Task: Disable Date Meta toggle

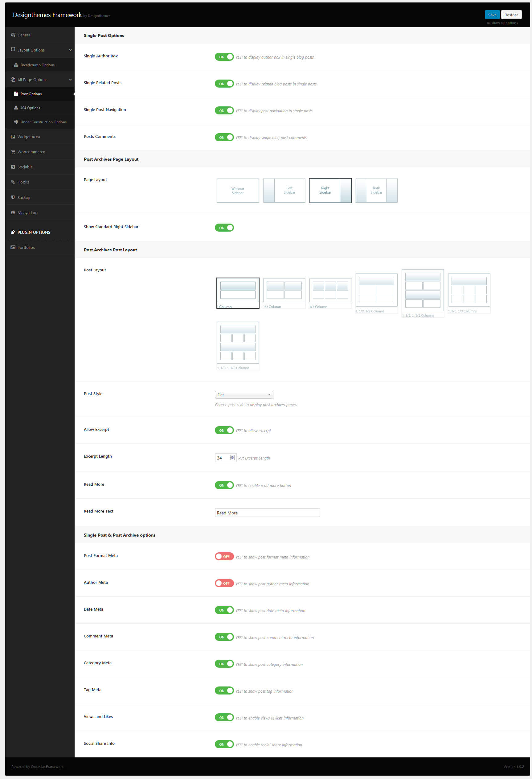Action: coord(224,610)
